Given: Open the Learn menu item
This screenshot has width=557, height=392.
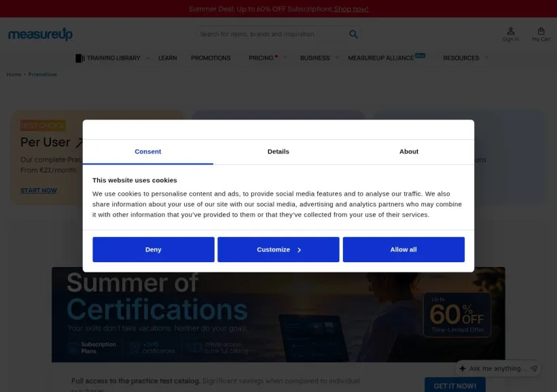Looking at the screenshot, I should 167,58.
